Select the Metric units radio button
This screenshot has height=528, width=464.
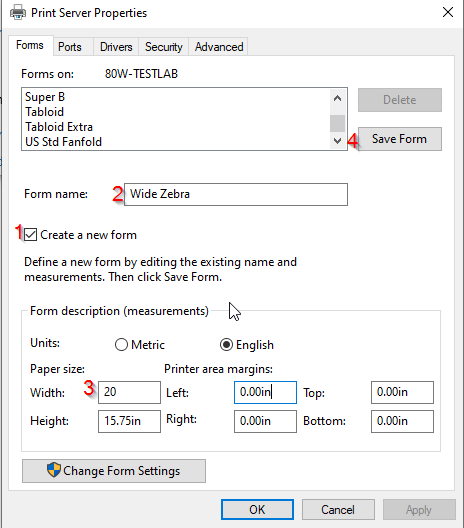pos(121,344)
